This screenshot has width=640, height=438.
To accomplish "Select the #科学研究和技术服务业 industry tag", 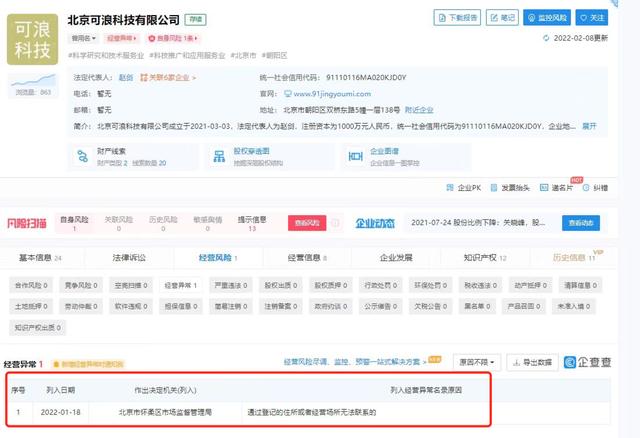I will coord(106,56).
